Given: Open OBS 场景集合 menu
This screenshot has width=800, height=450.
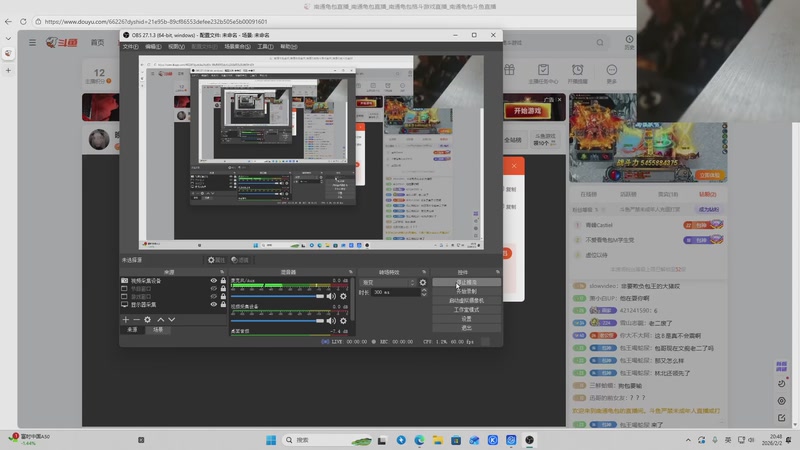Looking at the screenshot, I should [237, 46].
